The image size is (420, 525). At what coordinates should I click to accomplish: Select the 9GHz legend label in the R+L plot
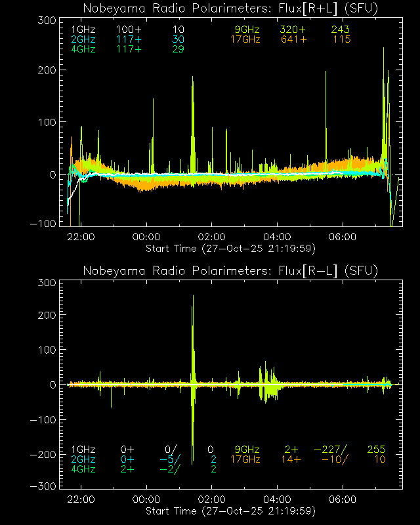[x=247, y=30]
